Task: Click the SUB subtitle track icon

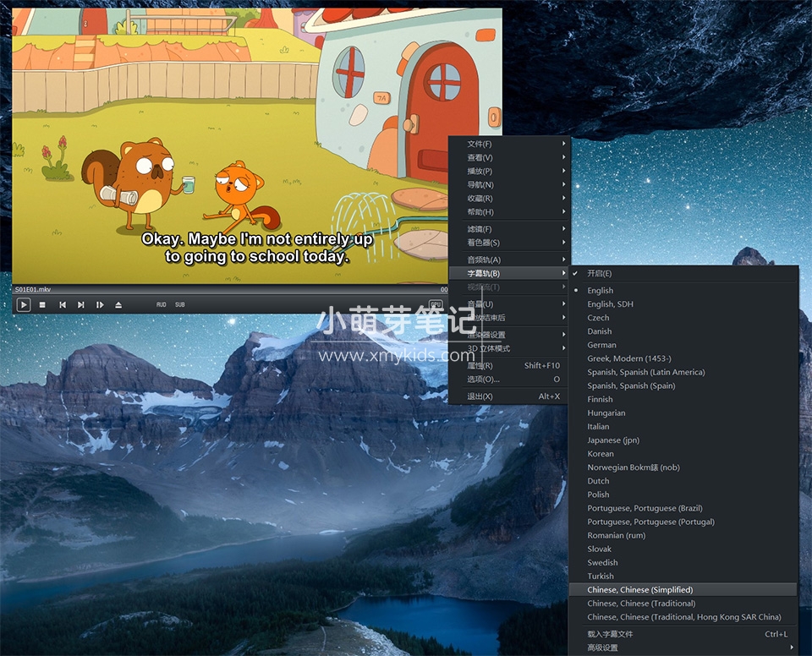Action: (x=180, y=304)
